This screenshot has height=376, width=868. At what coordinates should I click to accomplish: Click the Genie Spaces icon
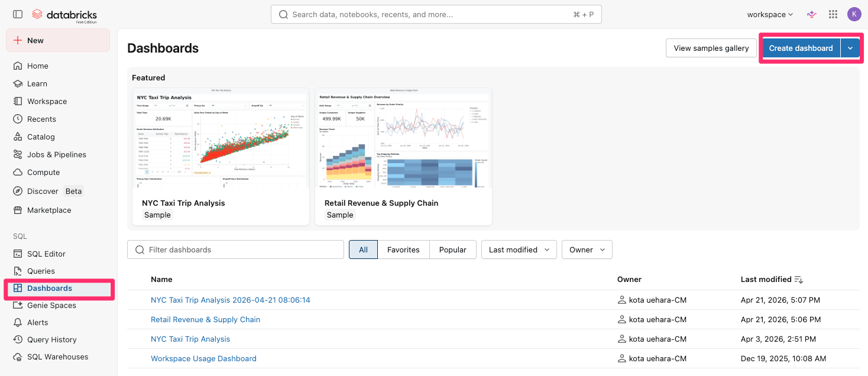pyautogui.click(x=18, y=305)
